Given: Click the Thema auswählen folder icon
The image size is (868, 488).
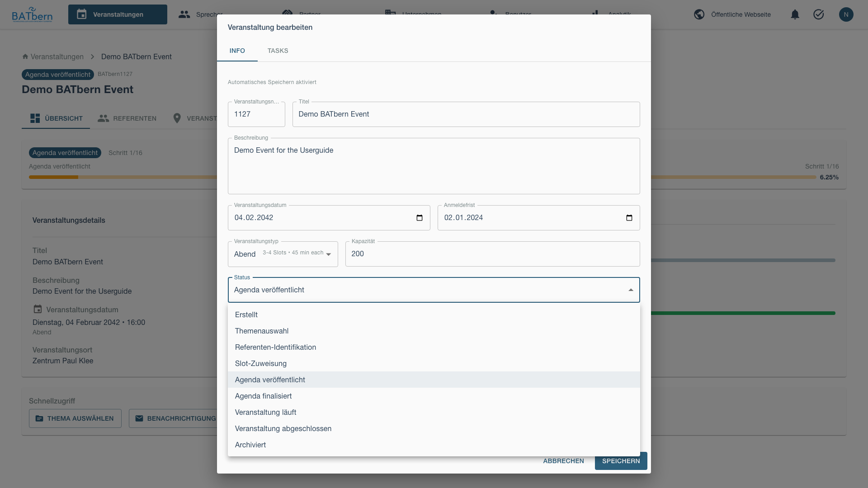Looking at the screenshot, I should click(x=39, y=418).
